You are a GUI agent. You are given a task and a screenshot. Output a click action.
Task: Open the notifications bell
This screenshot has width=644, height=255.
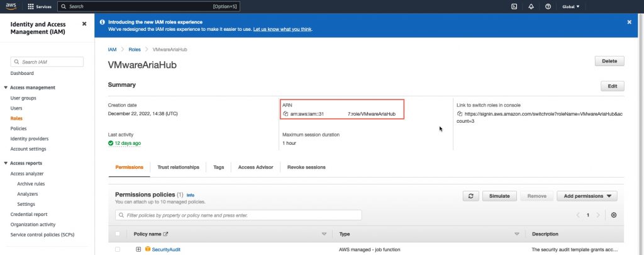[x=531, y=6]
